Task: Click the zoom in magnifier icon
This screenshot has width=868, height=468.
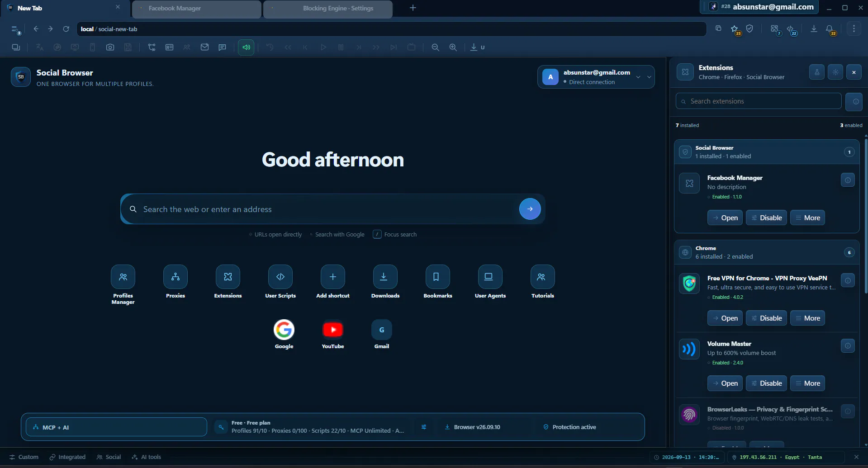Action: coord(453,47)
